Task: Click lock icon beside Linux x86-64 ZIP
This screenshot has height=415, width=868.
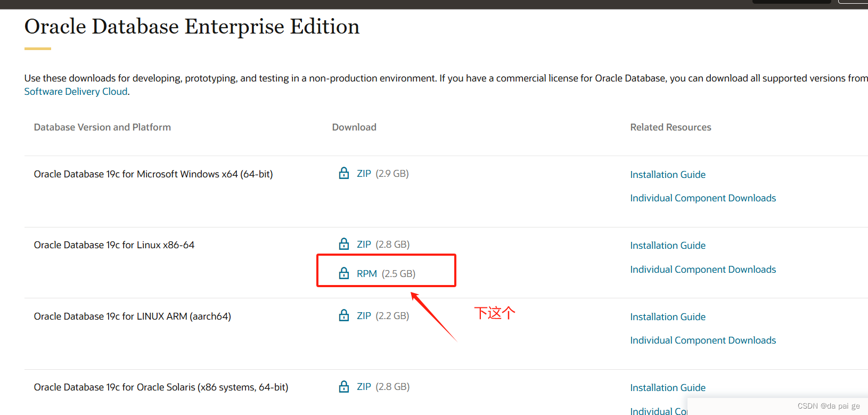Action: [344, 244]
